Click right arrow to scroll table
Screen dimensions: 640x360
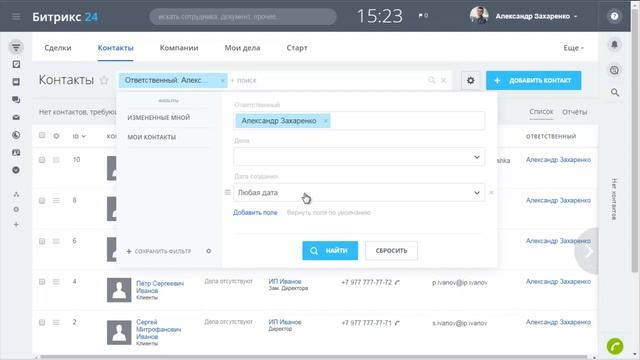click(x=588, y=251)
